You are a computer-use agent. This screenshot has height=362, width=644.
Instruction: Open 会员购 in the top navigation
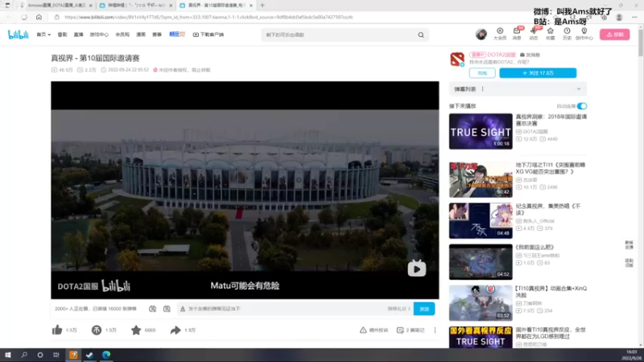122,35
